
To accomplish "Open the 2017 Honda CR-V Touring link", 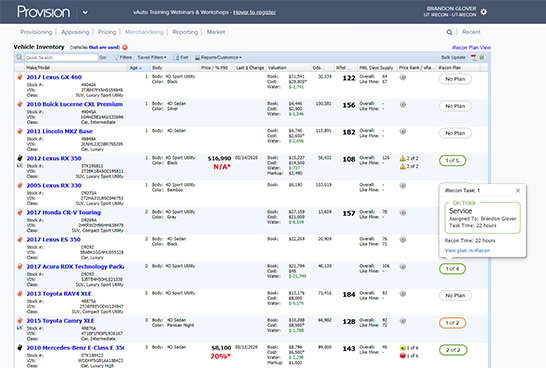I will click(x=63, y=212).
